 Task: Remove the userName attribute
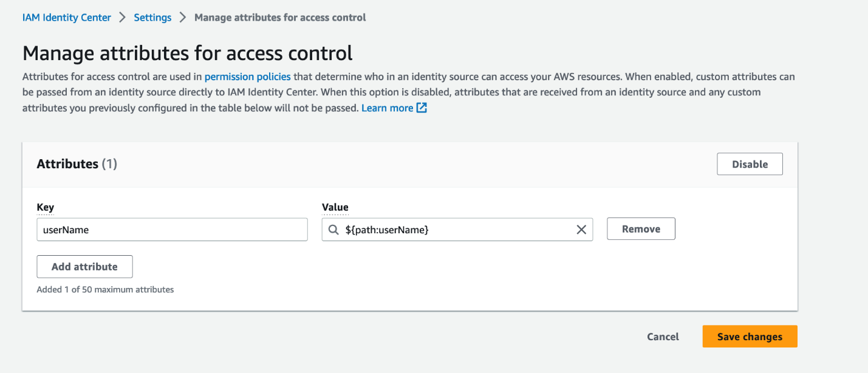tap(641, 228)
